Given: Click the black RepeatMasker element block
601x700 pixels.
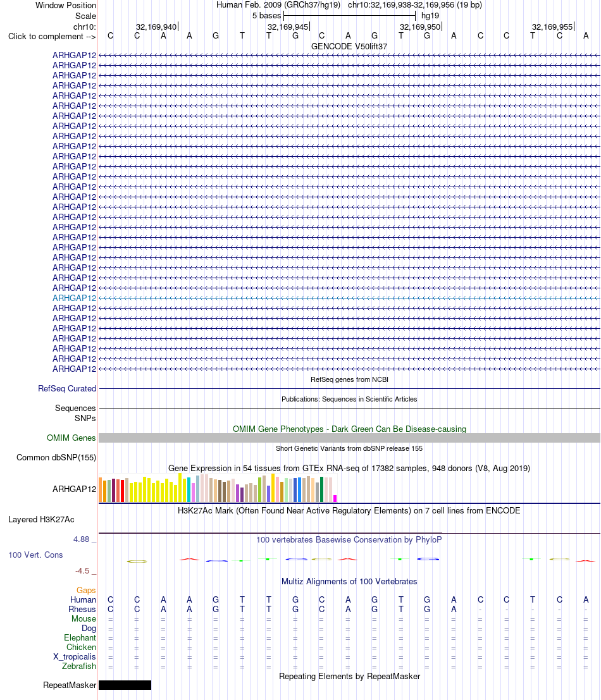Looking at the screenshot, I should [x=125, y=685].
